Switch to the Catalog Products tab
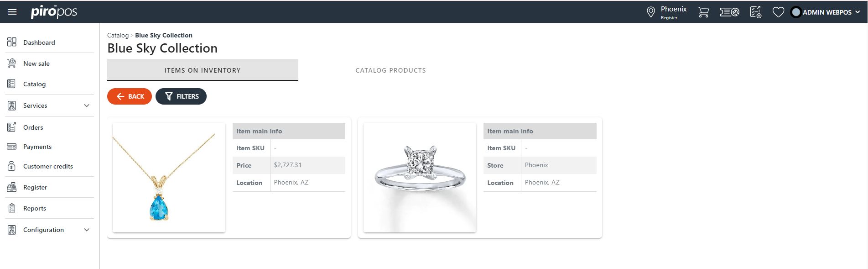 click(x=390, y=70)
